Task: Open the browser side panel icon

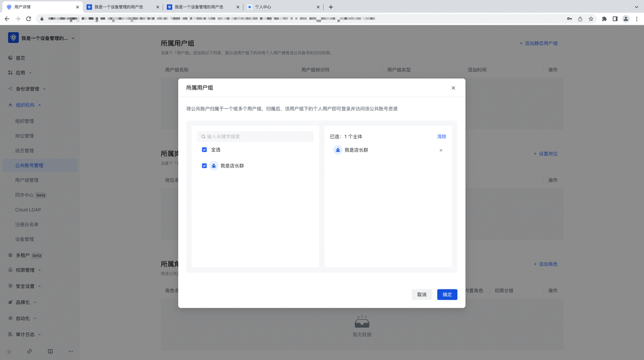Action: pos(615,19)
